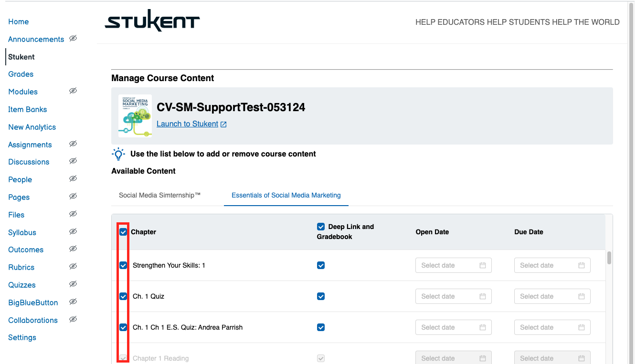The image size is (636, 364).
Task: Click calendar icon in Andrea Parrish quiz Due Date
Action: (582, 327)
